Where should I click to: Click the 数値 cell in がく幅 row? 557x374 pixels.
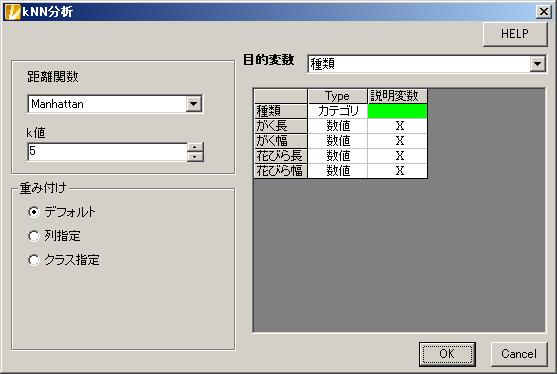[x=337, y=141]
